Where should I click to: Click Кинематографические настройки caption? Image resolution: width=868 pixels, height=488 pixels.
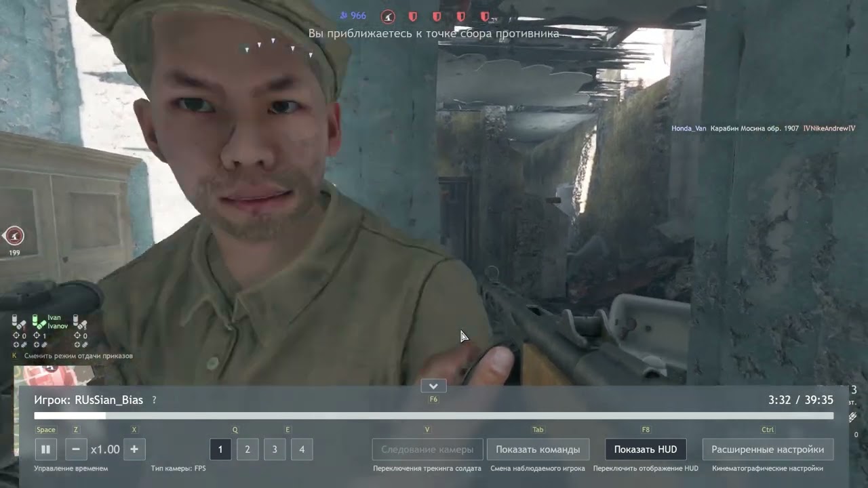pyautogui.click(x=768, y=468)
